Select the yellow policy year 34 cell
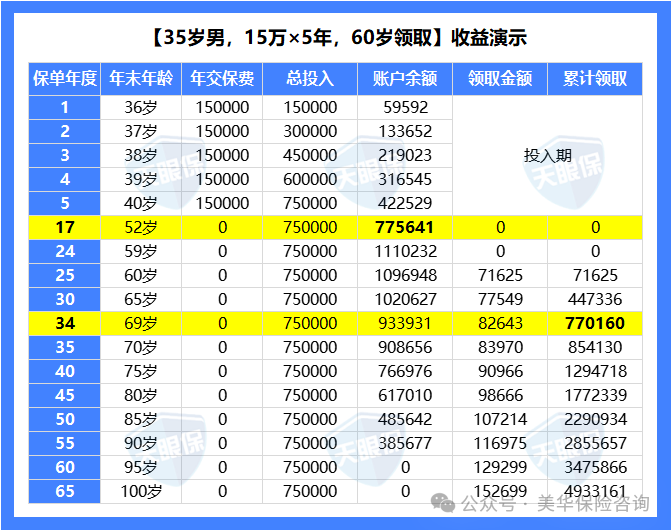This screenshot has width=671, height=530. coord(65,324)
